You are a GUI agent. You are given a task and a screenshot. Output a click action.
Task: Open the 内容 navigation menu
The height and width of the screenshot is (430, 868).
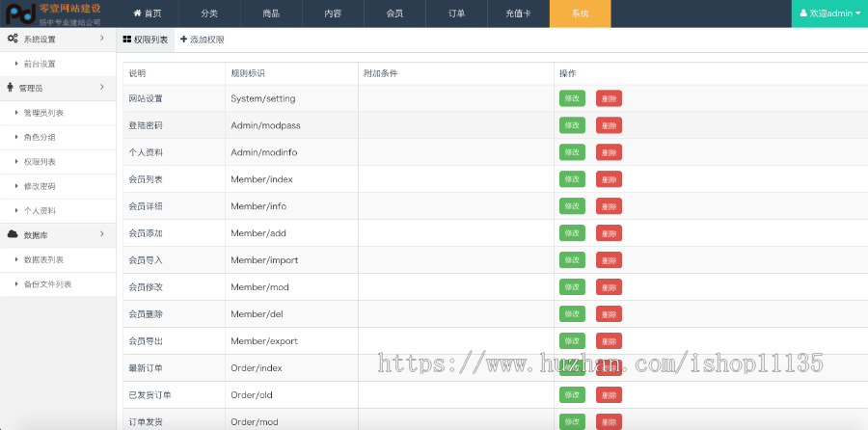333,13
